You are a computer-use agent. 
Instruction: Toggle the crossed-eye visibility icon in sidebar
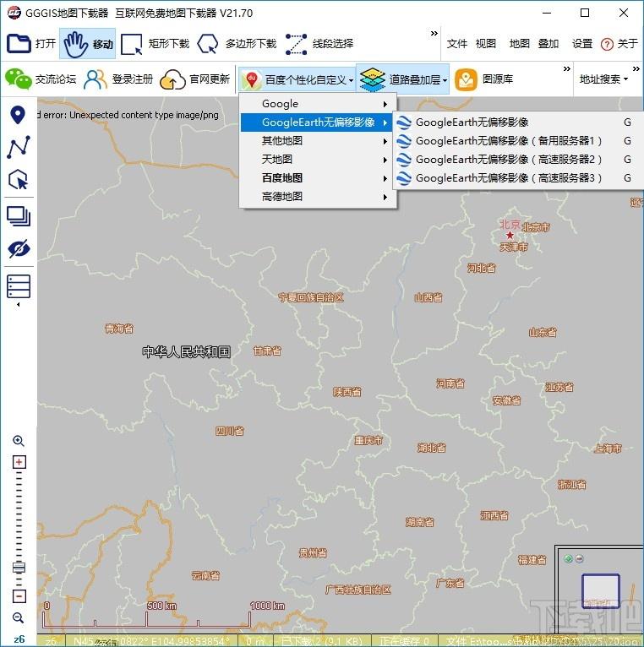19,249
